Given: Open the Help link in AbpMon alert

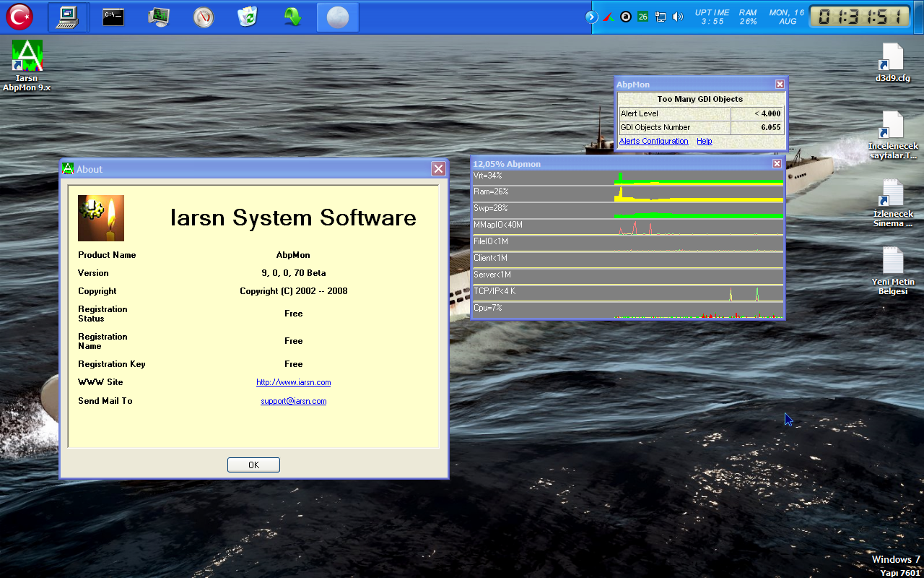Looking at the screenshot, I should pos(704,142).
